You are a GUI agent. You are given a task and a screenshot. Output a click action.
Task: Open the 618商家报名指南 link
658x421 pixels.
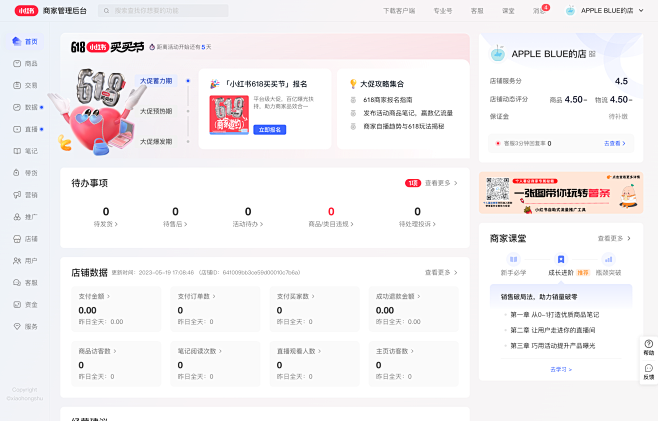388,100
